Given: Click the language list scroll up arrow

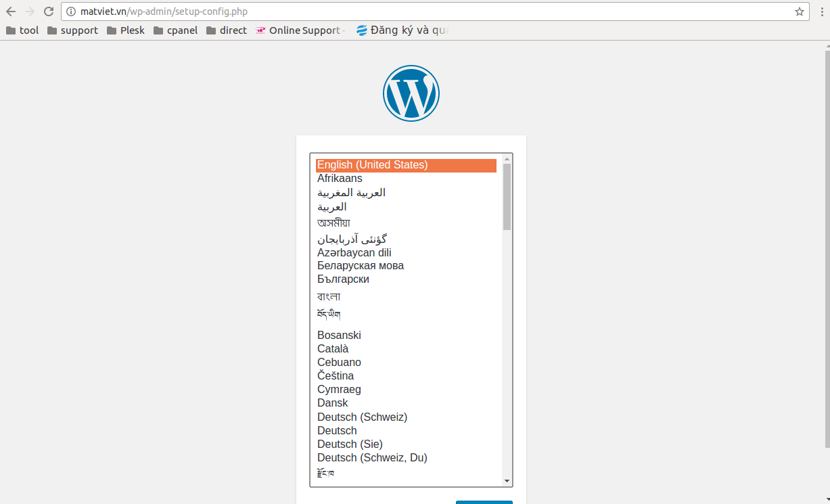Looking at the screenshot, I should click(507, 159).
